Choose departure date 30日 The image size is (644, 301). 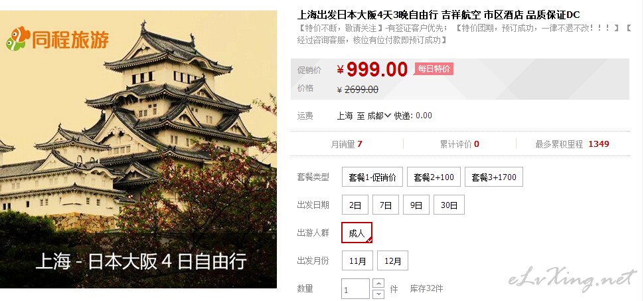(449, 205)
